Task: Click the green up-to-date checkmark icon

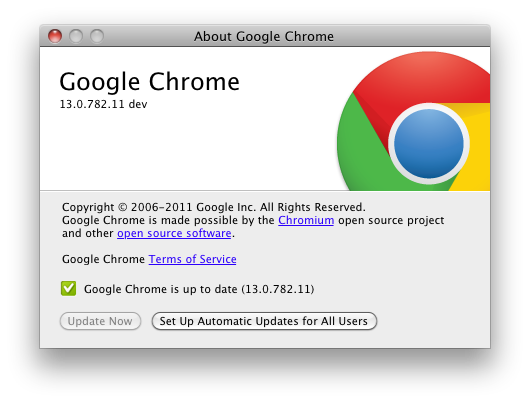Action: [x=69, y=288]
